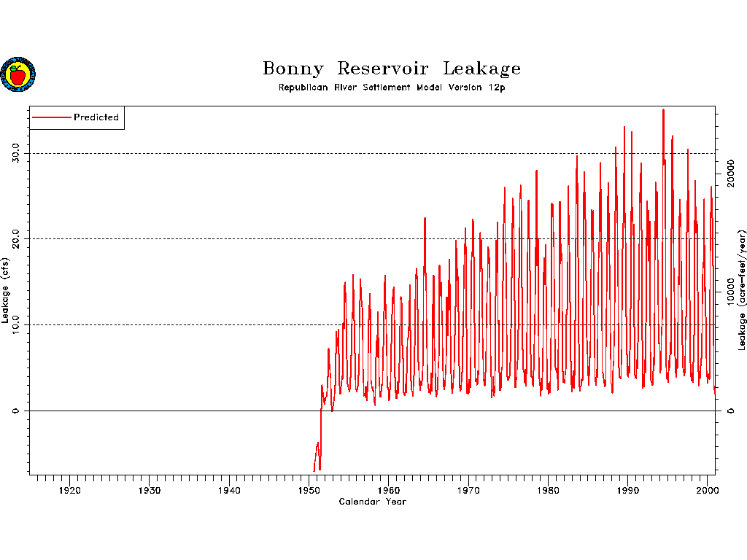Viewport: 747px width, 560px height.
Task: Click the '1920' year label
Action: (69, 491)
